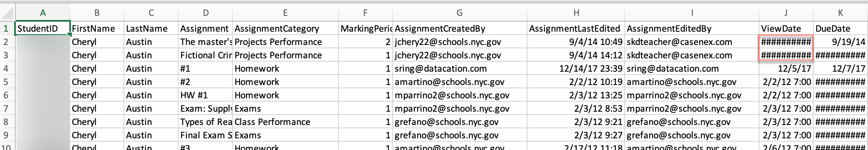
Task: Select all cells via corner triangle
Action: pyautogui.click(x=8, y=13)
